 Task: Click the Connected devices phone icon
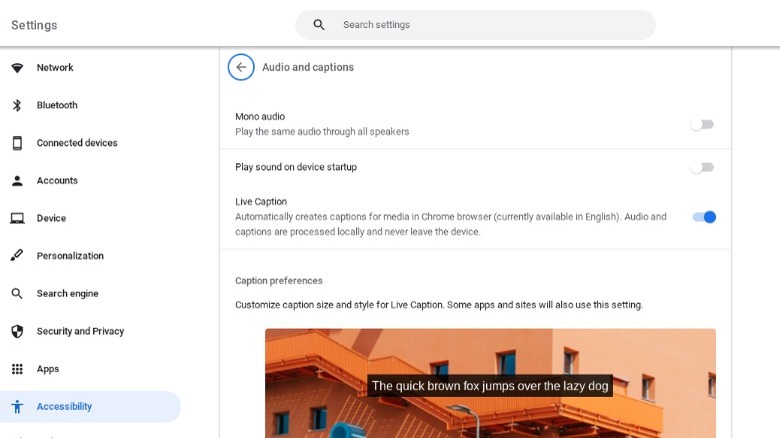pos(17,143)
